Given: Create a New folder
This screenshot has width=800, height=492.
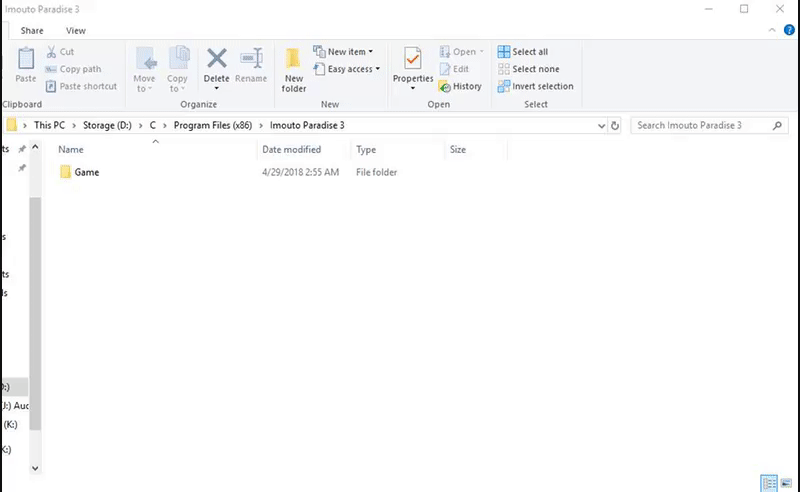Looking at the screenshot, I should pos(293,70).
